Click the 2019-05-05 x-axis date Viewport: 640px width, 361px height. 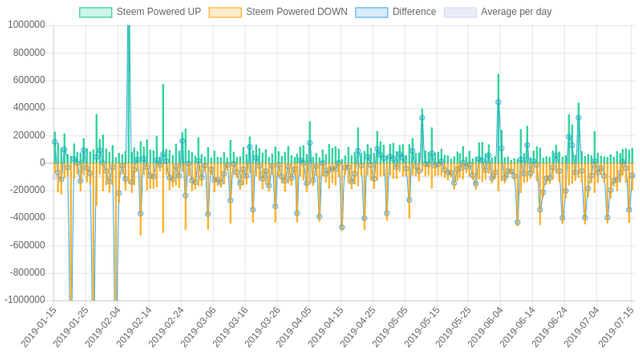pos(390,327)
